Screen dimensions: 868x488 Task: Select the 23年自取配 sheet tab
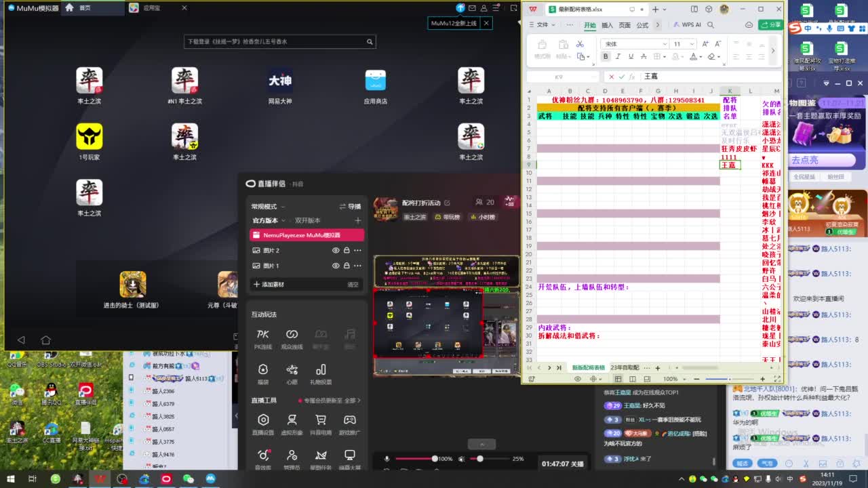click(x=625, y=368)
